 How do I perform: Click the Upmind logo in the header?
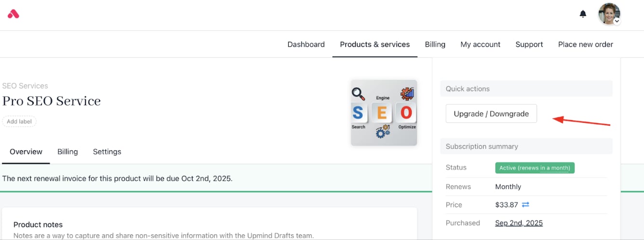pos(13,14)
